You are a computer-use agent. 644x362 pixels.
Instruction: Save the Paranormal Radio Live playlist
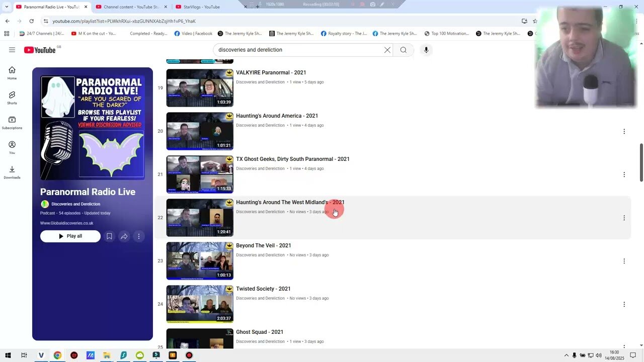click(109, 236)
